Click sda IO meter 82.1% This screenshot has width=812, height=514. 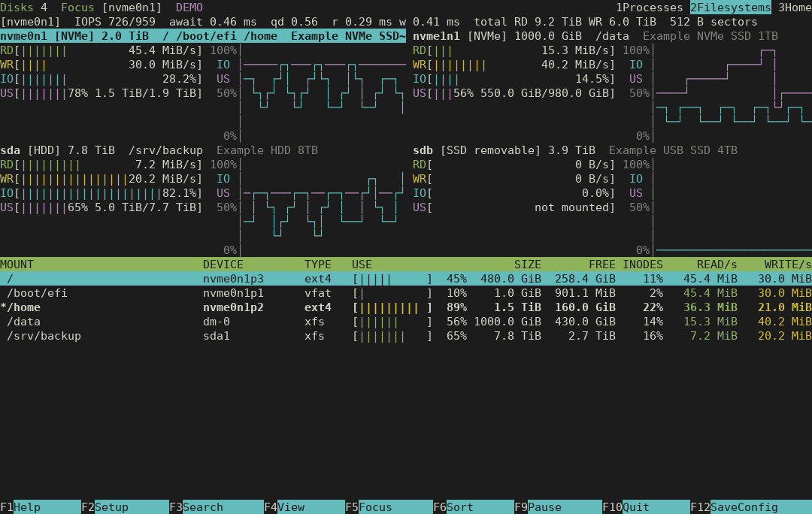101,193
